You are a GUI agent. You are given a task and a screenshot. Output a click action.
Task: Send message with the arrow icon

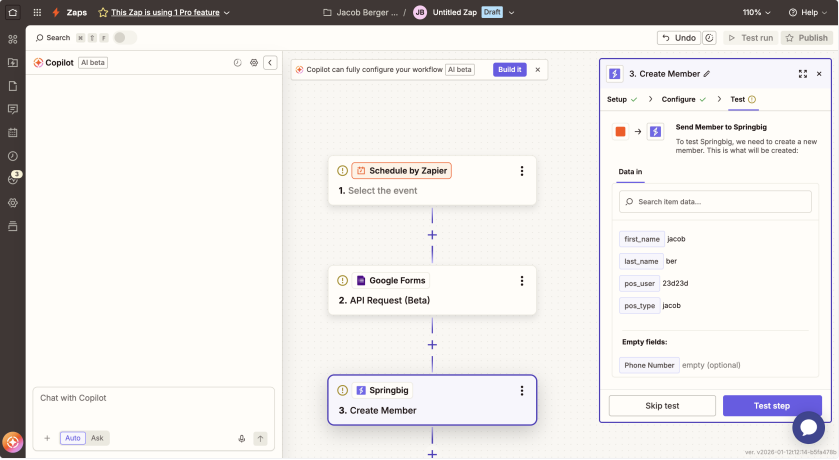point(260,439)
